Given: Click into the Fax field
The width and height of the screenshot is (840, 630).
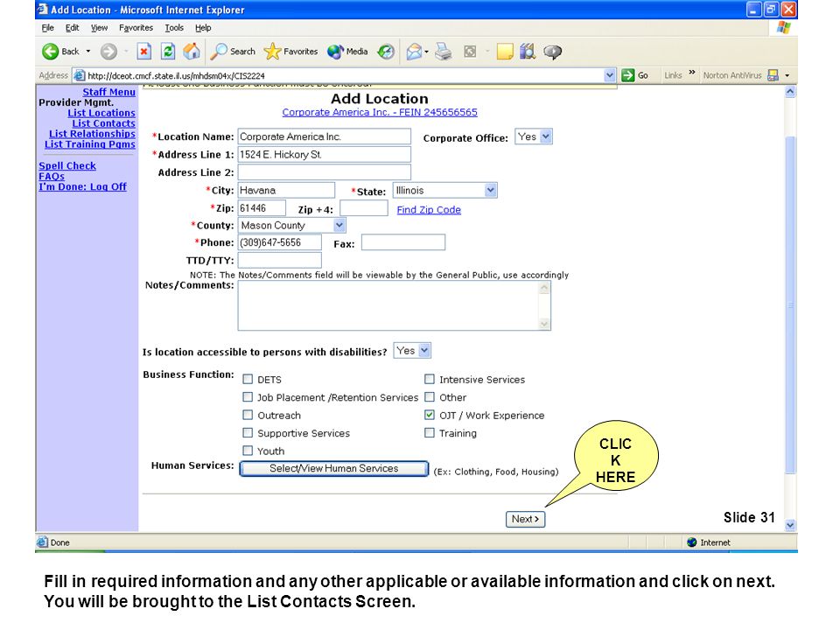Looking at the screenshot, I should click(x=402, y=242).
